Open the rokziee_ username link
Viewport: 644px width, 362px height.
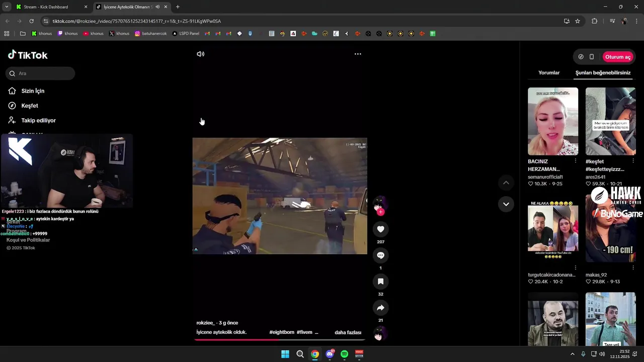206,323
